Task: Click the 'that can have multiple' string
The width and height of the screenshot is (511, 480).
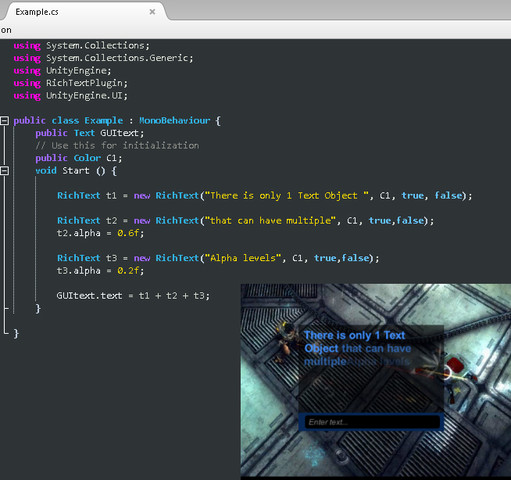Action: tap(270, 221)
